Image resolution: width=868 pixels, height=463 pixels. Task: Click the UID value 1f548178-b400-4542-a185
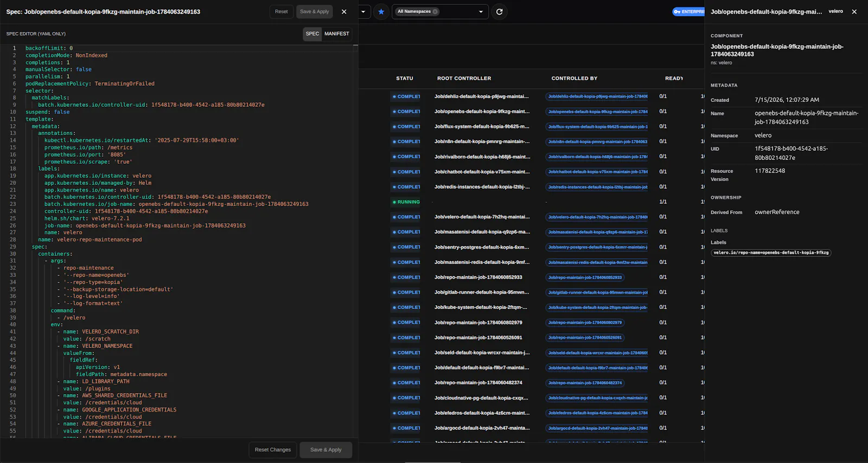click(x=791, y=153)
